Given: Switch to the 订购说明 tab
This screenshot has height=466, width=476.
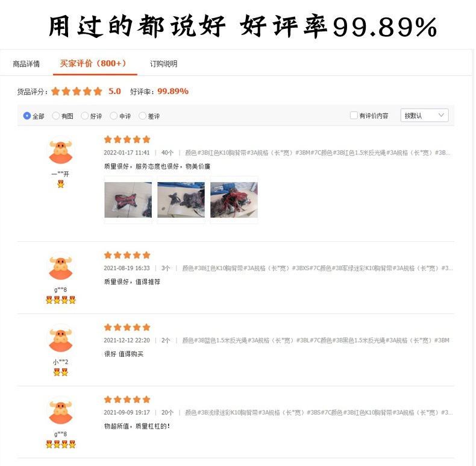Looking at the screenshot, I should 164,64.
